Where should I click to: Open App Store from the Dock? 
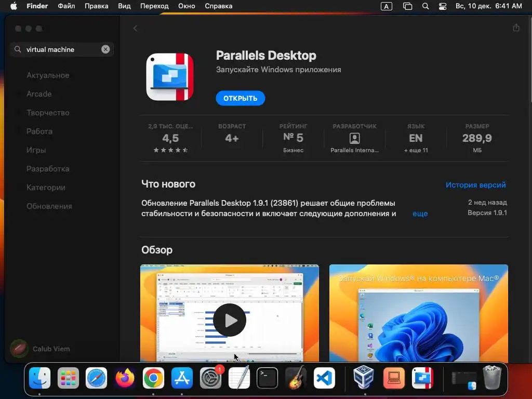click(x=182, y=378)
